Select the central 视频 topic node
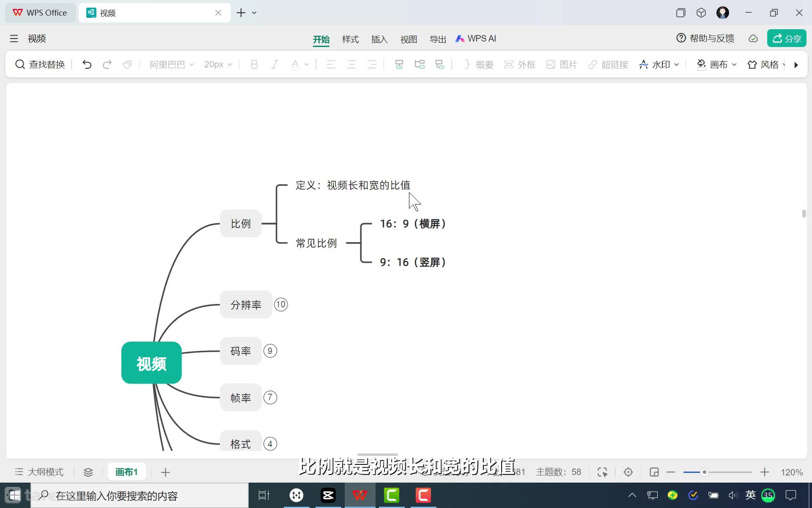The height and width of the screenshot is (508, 812). 151,363
